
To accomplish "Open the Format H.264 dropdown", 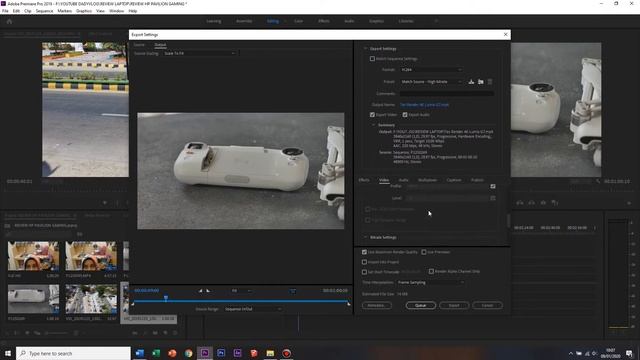I will (x=431, y=70).
